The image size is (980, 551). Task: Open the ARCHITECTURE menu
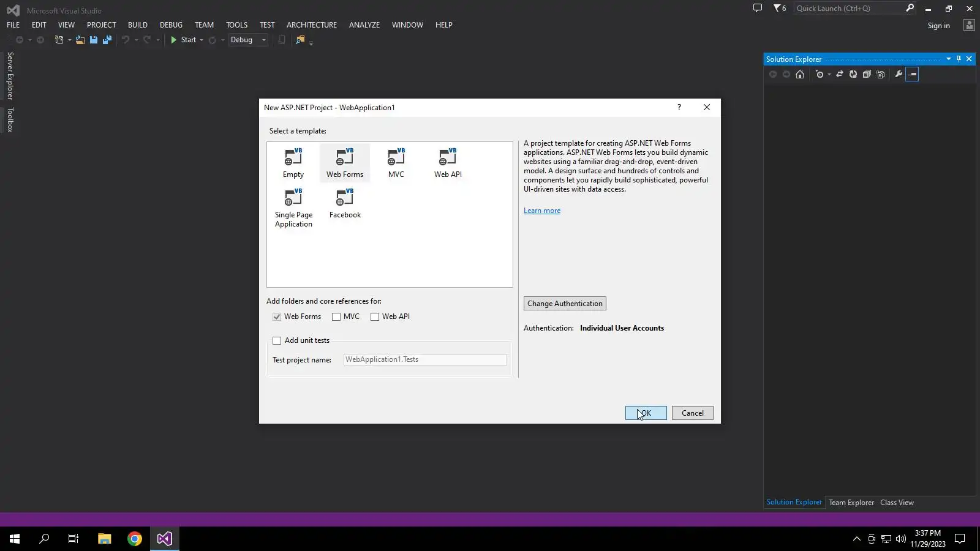312,25
